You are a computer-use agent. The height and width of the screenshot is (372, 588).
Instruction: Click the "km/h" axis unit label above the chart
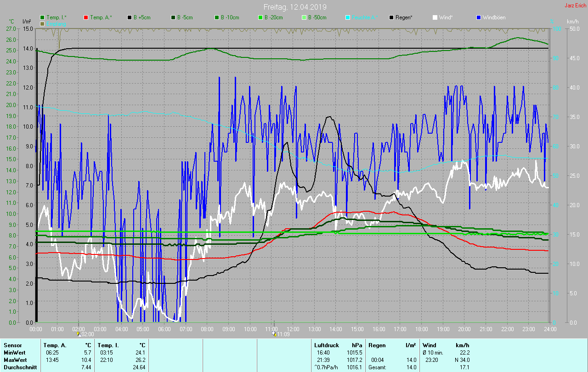point(572,22)
